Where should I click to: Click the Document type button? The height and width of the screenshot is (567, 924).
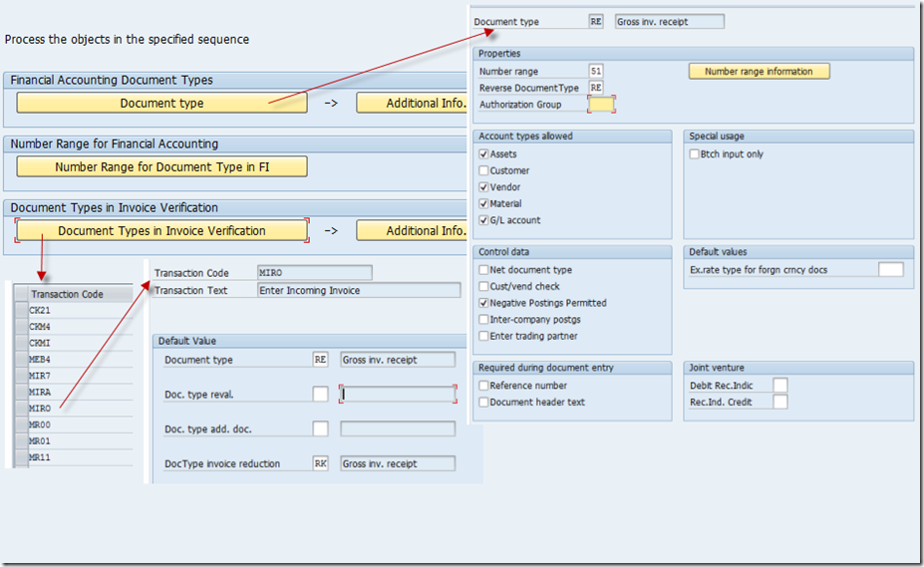click(161, 103)
